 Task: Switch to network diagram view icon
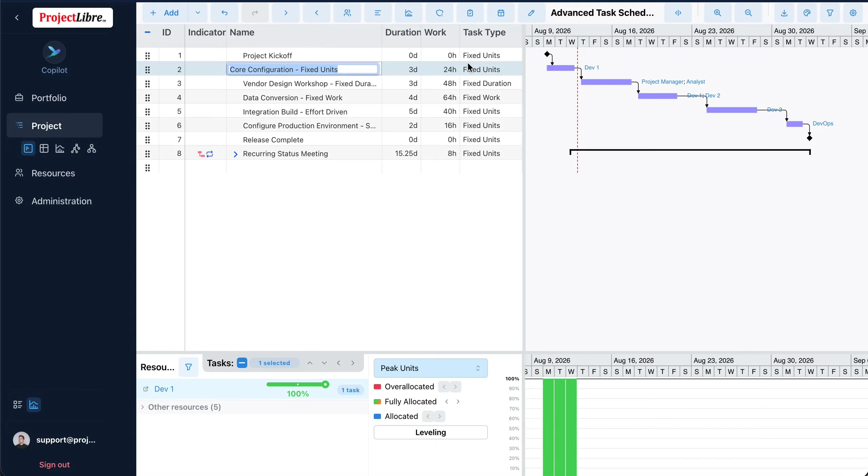[76, 148]
